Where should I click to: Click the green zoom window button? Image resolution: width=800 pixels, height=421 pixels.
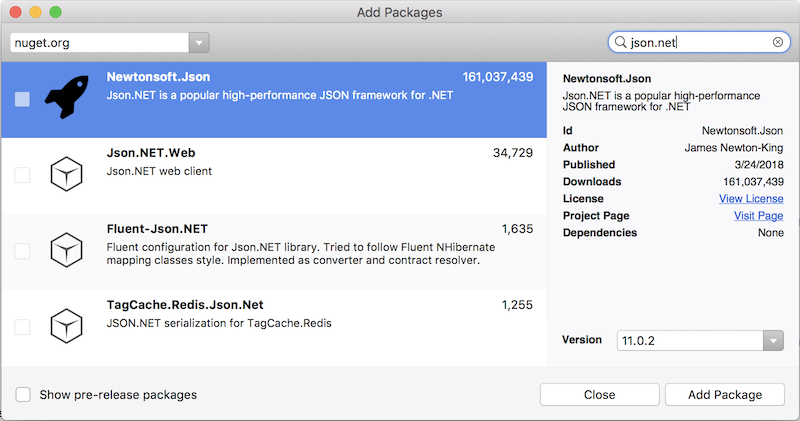point(55,12)
